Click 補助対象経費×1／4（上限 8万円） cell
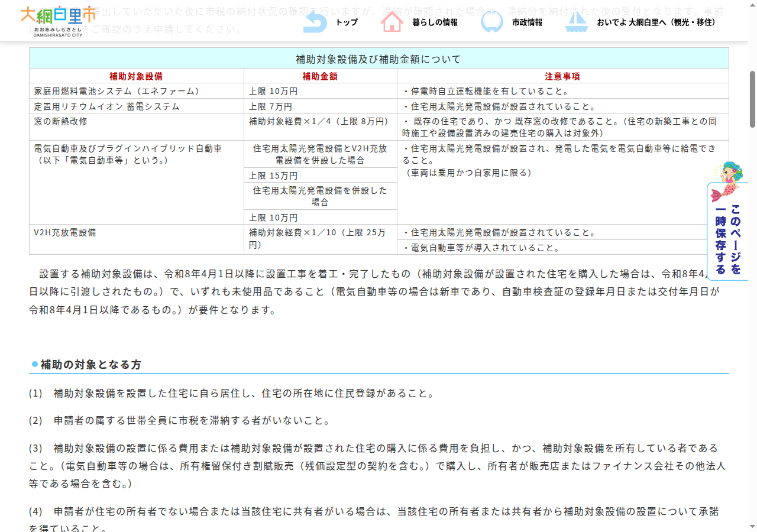Image resolution: width=757 pixels, height=532 pixels. pyautogui.click(x=320, y=127)
